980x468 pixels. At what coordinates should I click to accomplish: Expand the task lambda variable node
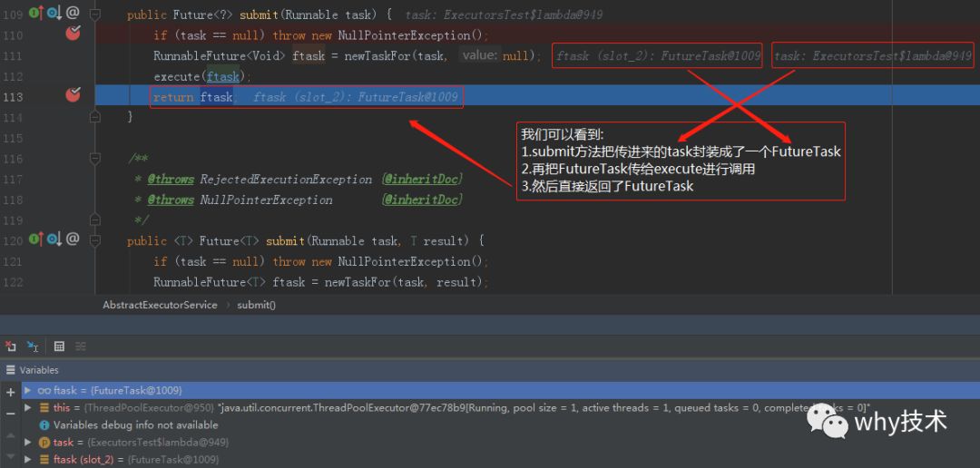(27, 442)
